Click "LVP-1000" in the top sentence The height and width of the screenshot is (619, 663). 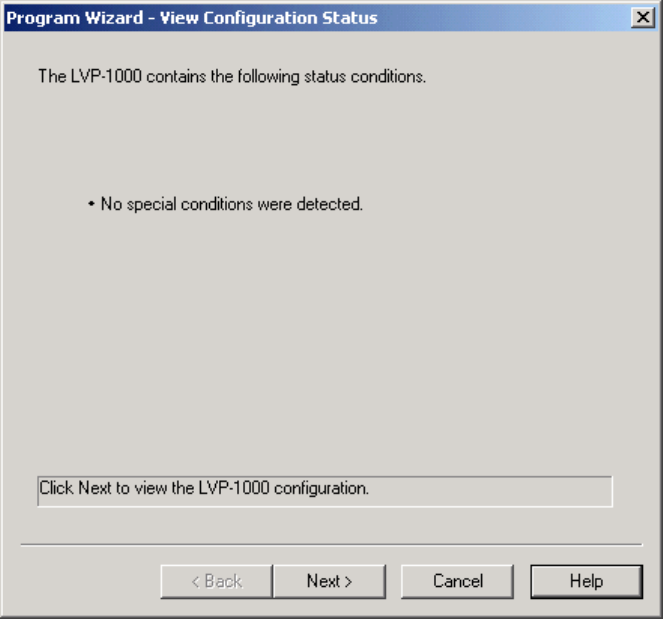pyautogui.click(x=100, y=76)
